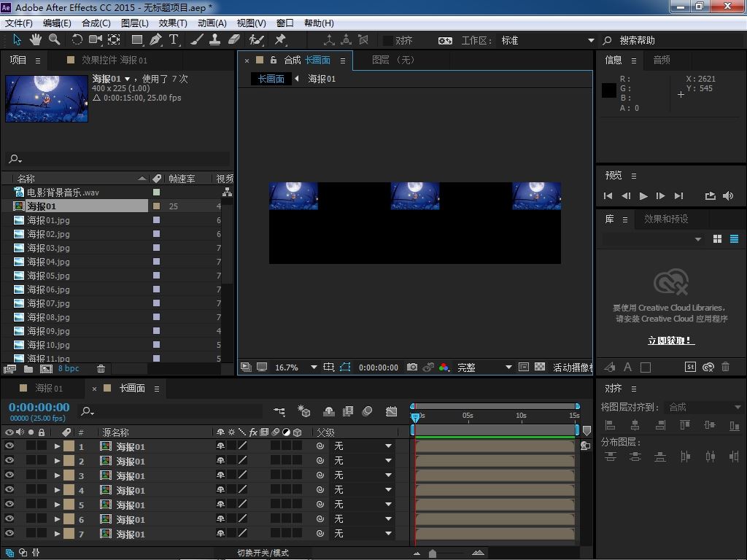The width and height of the screenshot is (747, 560).
Task: Toggle frame blending for all layers
Action: pos(348,411)
